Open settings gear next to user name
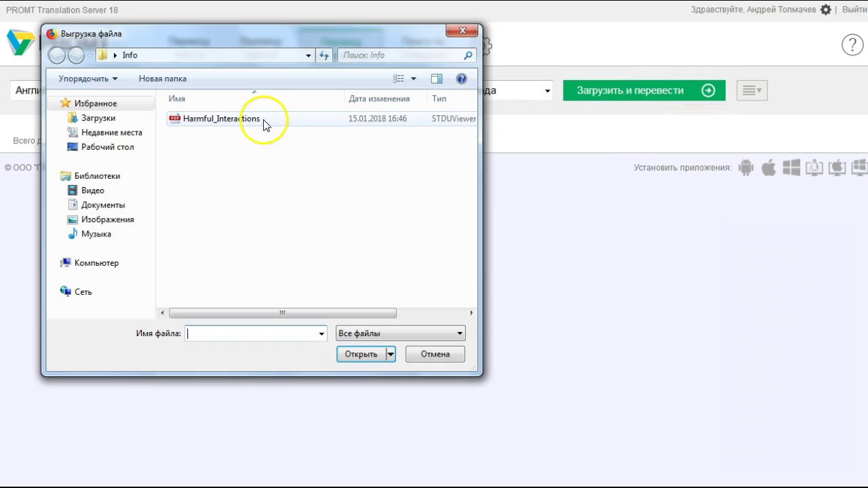Screen dimensions: 868x488 [825, 9]
